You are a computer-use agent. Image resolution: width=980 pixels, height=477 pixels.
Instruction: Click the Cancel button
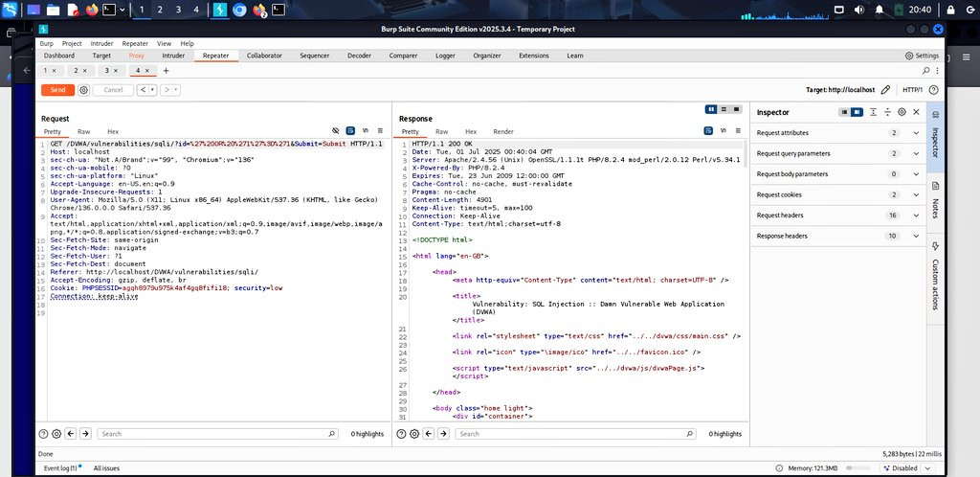tap(113, 90)
